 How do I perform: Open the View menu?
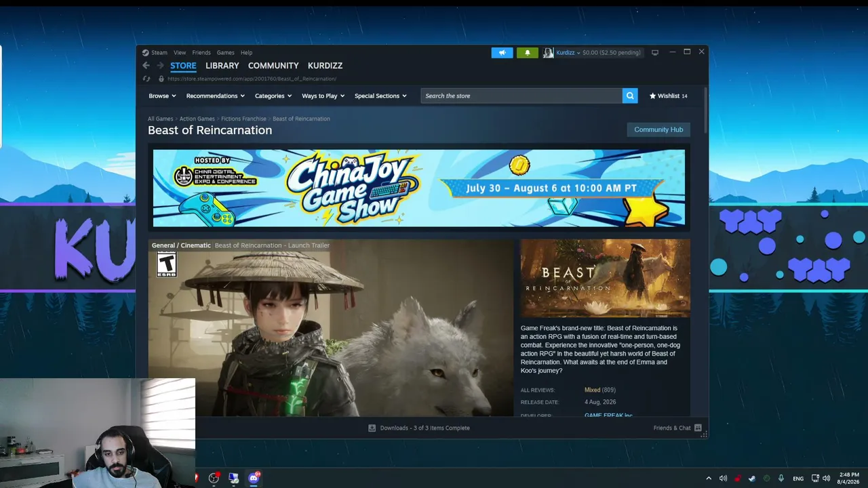coord(180,52)
